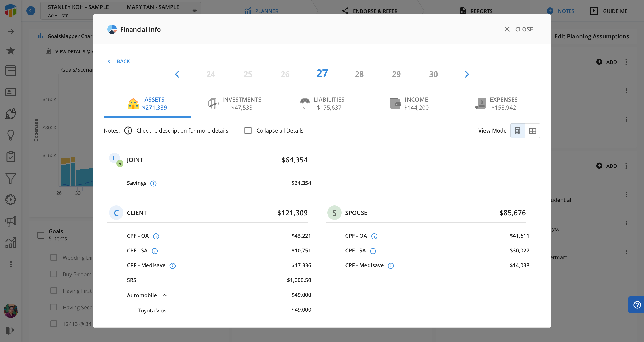Check the Wedding Dinner goal checkbox

[53, 257]
